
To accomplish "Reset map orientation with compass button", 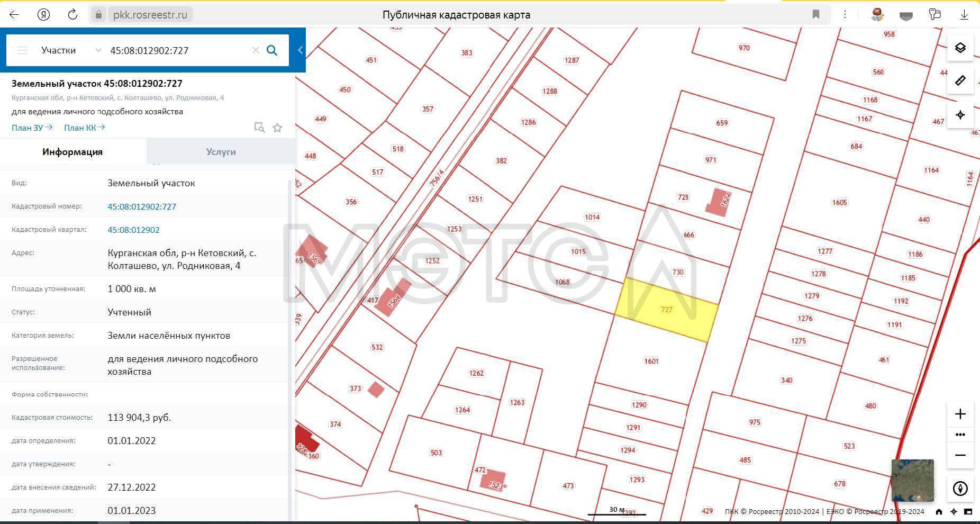I will click(960, 488).
